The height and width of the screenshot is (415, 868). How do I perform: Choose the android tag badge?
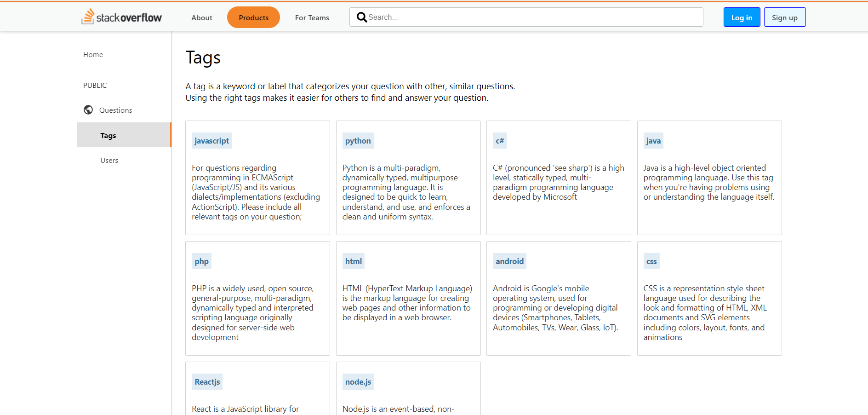point(509,261)
